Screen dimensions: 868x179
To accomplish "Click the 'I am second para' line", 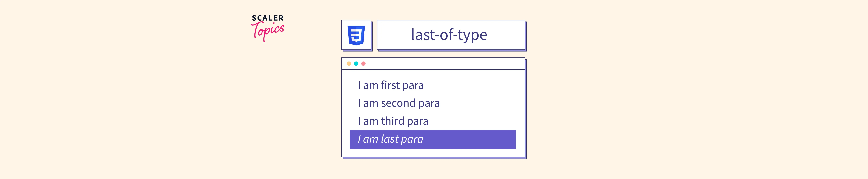I will pyautogui.click(x=399, y=103).
